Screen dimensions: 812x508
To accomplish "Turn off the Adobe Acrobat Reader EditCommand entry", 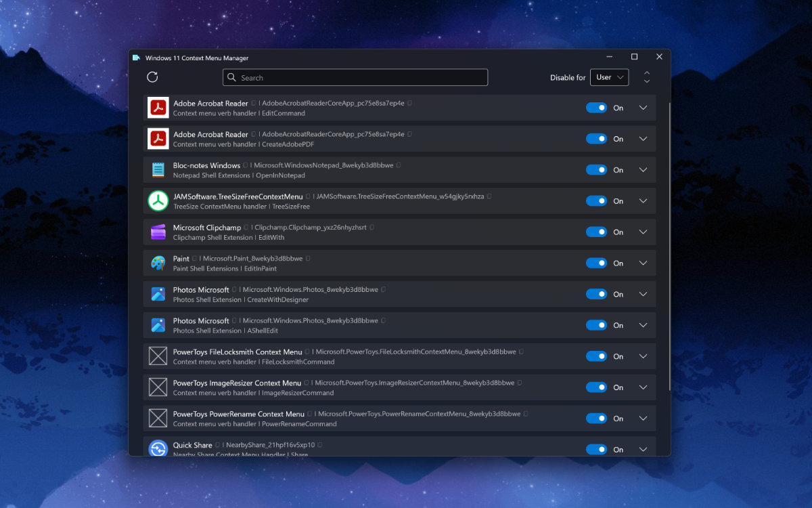I will (597, 107).
